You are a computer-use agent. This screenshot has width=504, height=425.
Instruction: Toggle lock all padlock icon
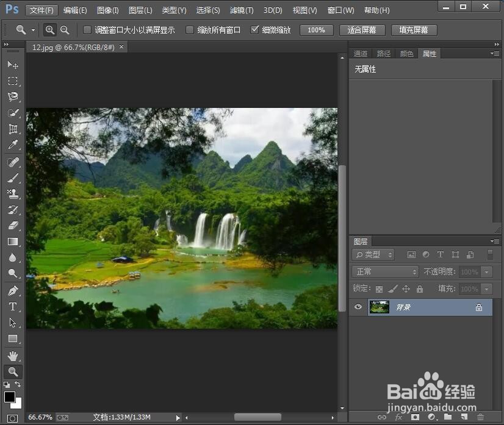[419, 289]
